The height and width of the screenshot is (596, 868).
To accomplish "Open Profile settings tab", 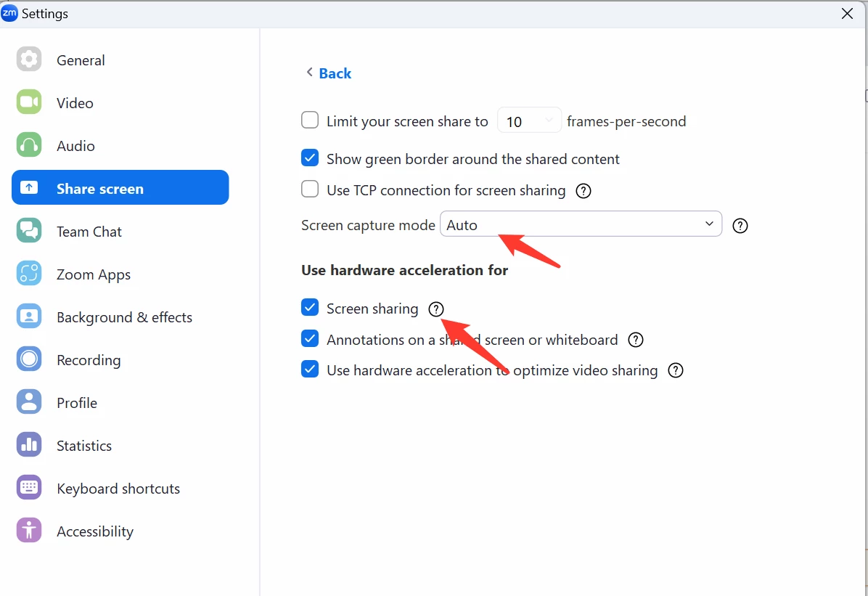I will pyautogui.click(x=120, y=402).
